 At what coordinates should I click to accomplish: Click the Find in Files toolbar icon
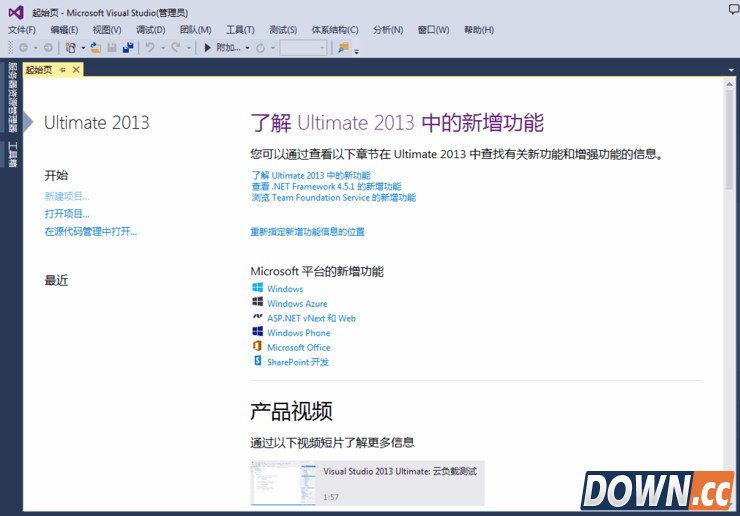point(344,47)
